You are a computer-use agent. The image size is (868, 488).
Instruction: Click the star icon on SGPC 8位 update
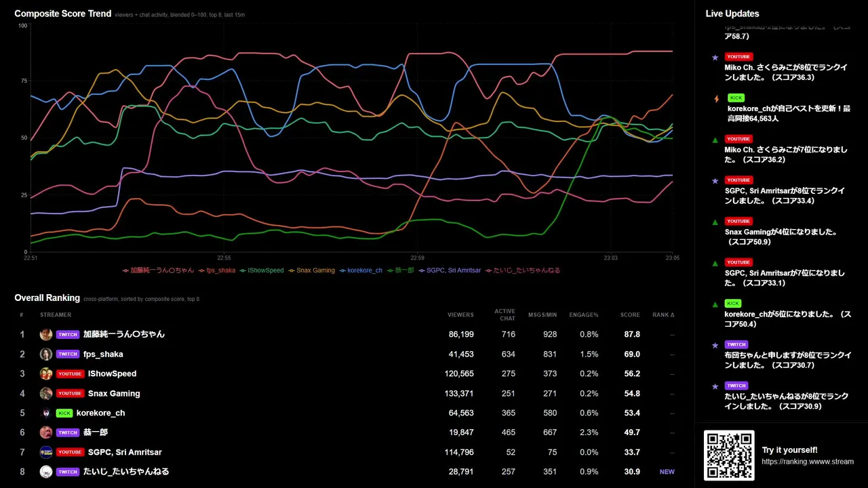pos(715,181)
